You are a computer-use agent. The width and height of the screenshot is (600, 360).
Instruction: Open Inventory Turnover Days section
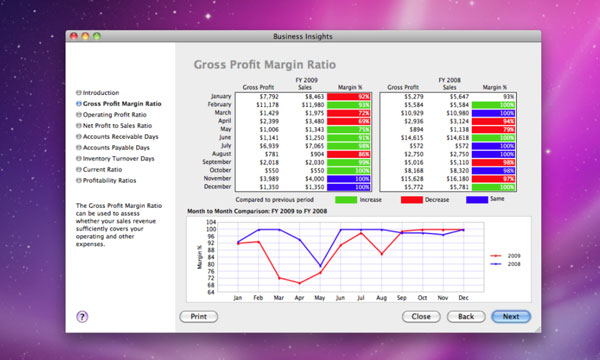118,158
